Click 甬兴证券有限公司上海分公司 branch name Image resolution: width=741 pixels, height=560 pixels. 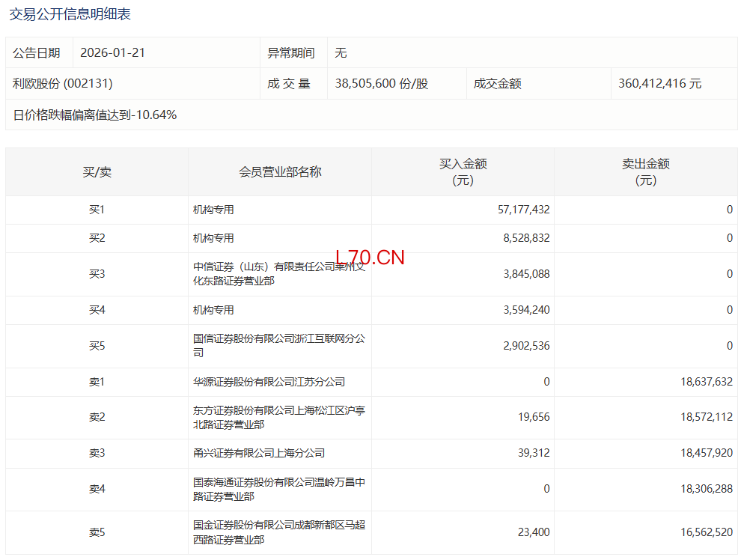pos(259,454)
